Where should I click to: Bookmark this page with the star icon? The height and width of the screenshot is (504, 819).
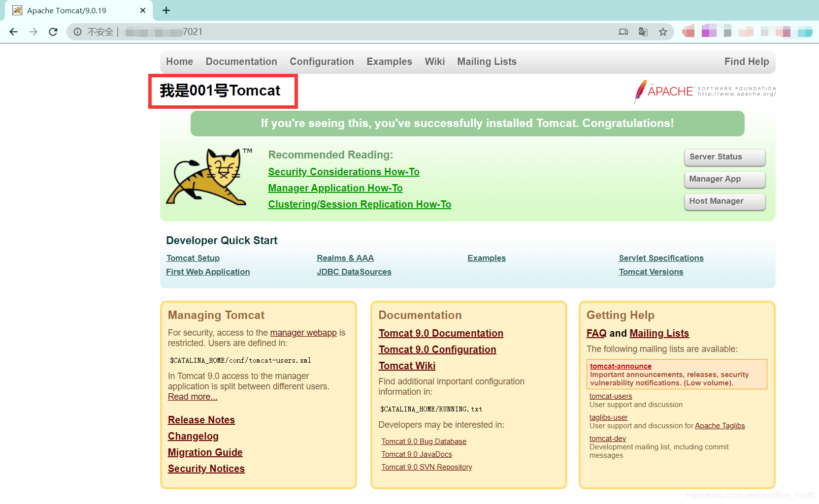coord(663,32)
